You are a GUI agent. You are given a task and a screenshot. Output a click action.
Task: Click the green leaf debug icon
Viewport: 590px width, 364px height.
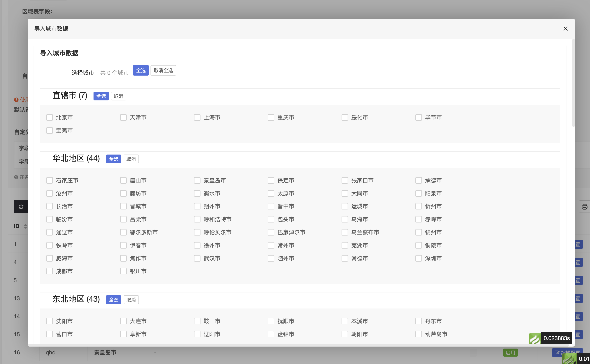point(535,338)
